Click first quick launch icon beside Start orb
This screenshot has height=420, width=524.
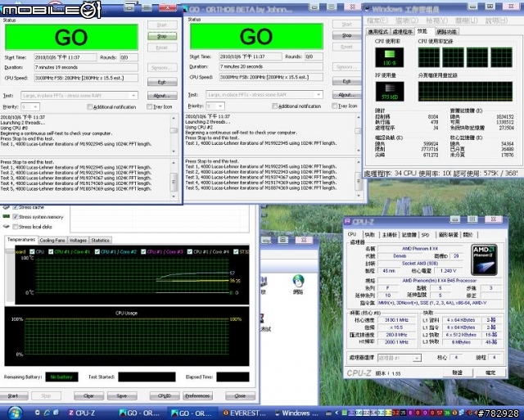coord(37,413)
